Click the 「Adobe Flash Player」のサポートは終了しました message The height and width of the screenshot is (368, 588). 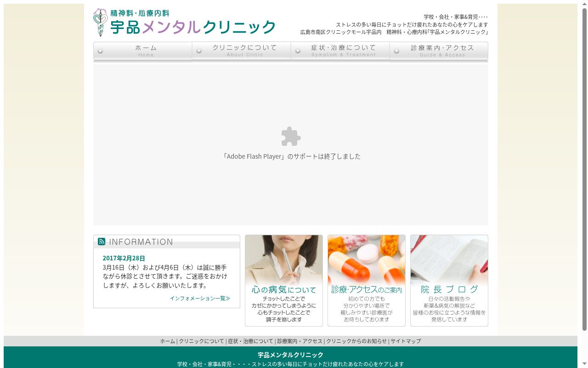click(x=291, y=156)
